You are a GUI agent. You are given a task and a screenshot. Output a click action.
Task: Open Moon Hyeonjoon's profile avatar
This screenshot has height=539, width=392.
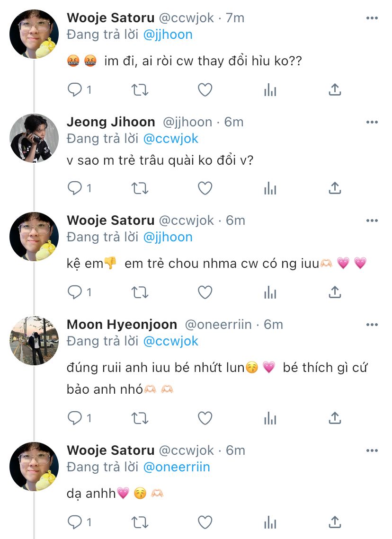[x=34, y=341]
